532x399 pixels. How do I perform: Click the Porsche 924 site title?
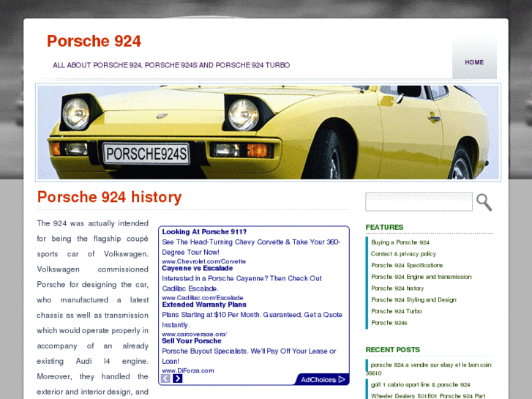point(94,41)
